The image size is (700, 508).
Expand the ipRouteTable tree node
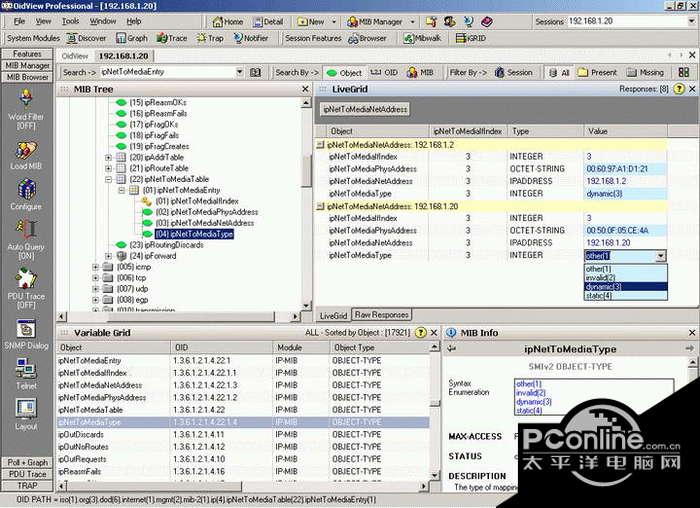point(108,168)
